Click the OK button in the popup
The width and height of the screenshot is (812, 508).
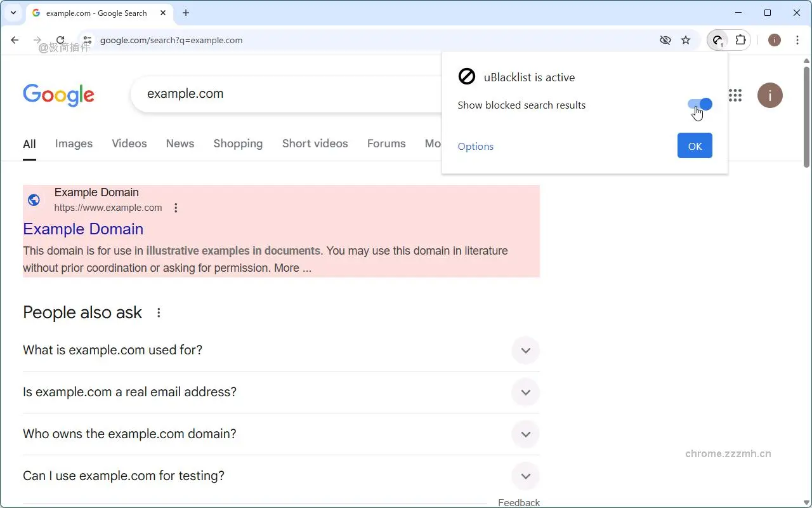coord(694,145)
